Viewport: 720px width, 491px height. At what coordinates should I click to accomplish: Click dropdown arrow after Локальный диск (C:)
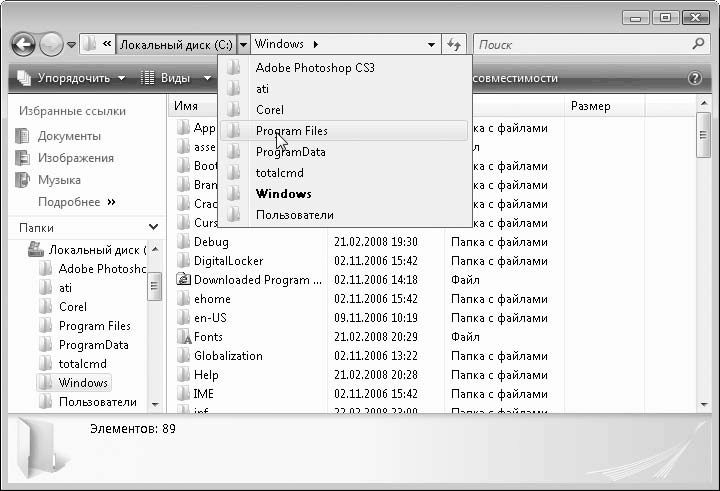pyautogui.click(x=243, y=44)
